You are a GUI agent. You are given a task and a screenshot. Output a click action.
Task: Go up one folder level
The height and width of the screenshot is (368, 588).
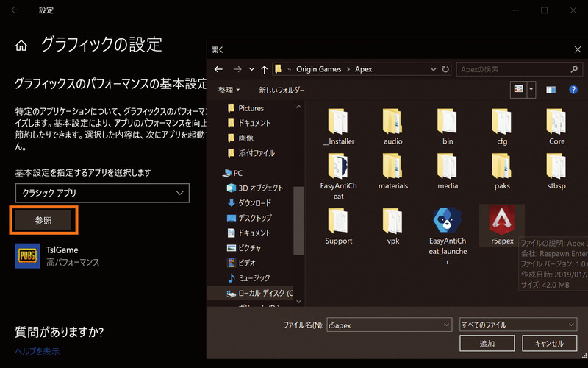point(264,69)
